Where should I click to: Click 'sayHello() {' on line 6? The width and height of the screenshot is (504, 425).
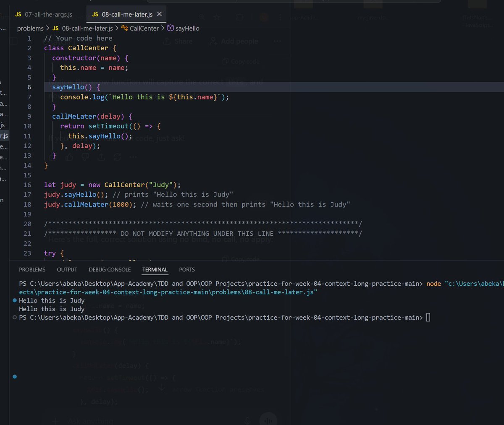point(76,87)
